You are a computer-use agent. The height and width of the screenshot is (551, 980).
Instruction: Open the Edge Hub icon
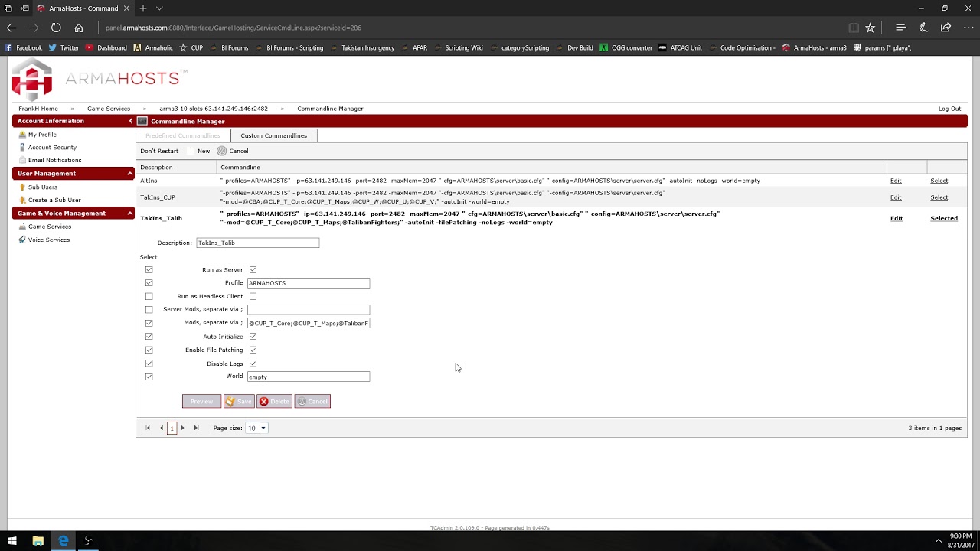[901, 28]
